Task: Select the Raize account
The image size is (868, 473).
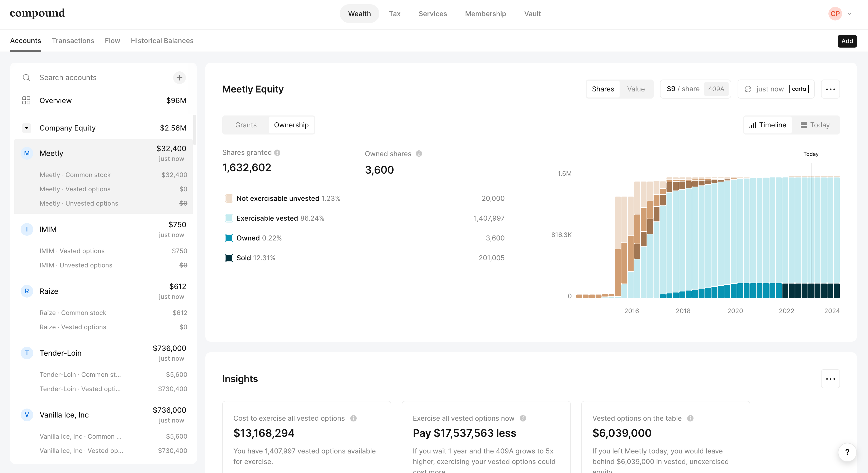Action: [x=103, y=291]
